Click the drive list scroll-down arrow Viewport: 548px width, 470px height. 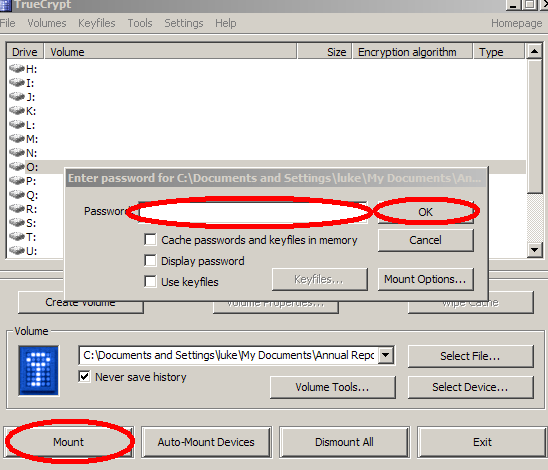pyautogui.click(x=534, y=250)
